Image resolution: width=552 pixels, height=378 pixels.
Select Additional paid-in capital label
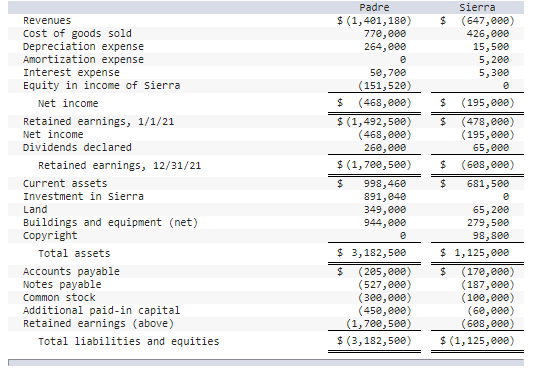pos(101,310)
